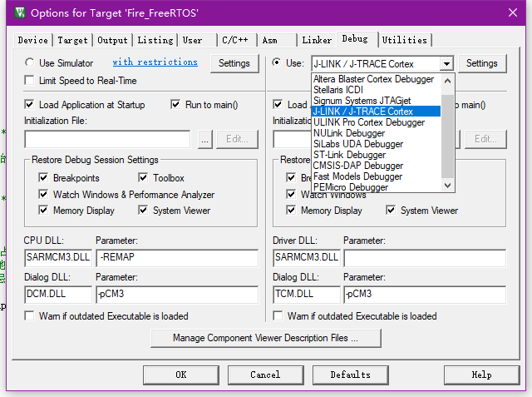Open the C/C++ tab

tap(237, 40)
